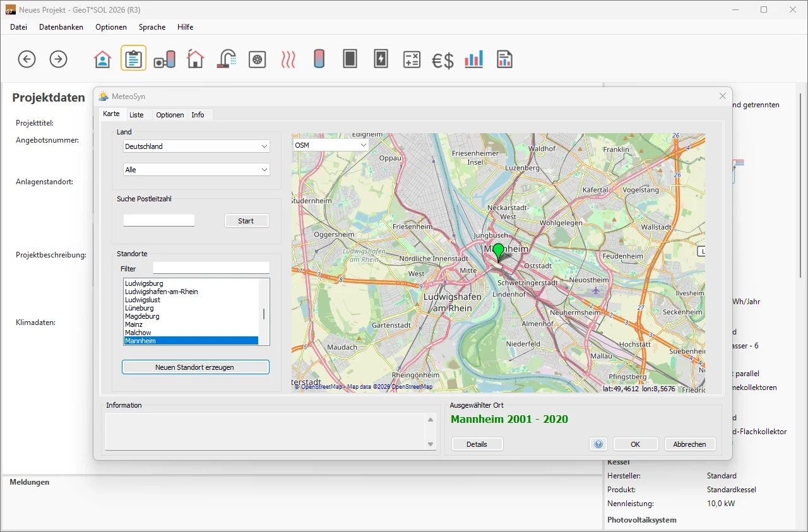This screenshot has height=532, width=808.
Task: Open the euro-dollar financial icon
Action: 443,60
